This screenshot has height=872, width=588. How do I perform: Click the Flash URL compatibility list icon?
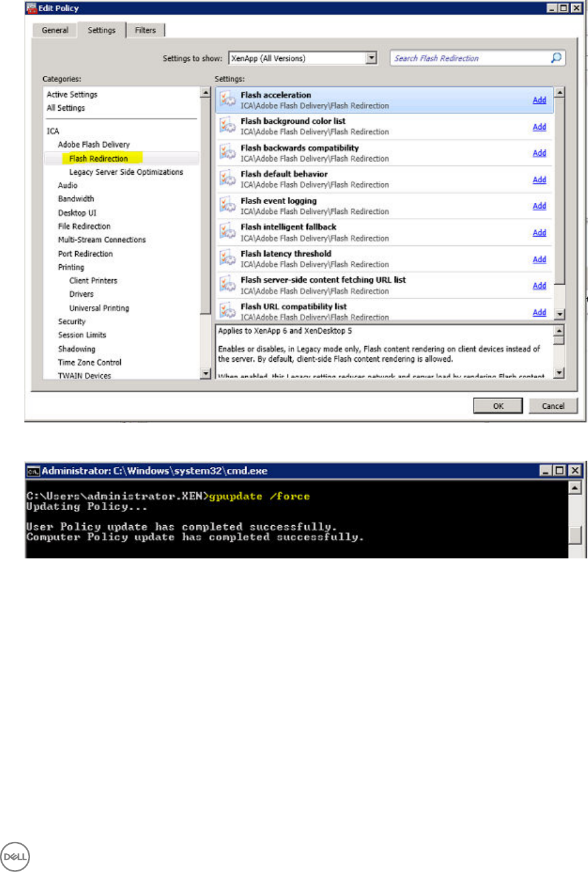coord(228,310)
